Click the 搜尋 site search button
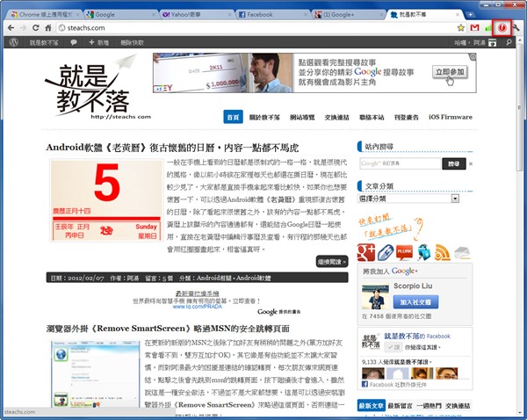527x420 pixels. (454, 163)
